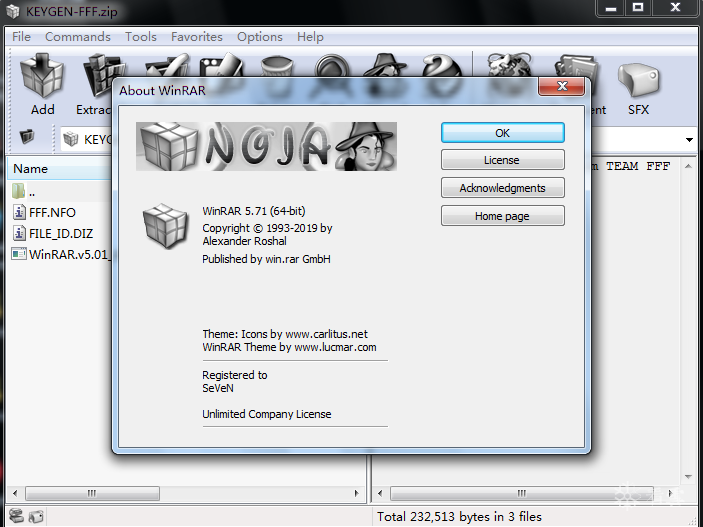703x527 pixels.
Task: Select the FFF.NFO file row
Action: [x=60, y=212]
